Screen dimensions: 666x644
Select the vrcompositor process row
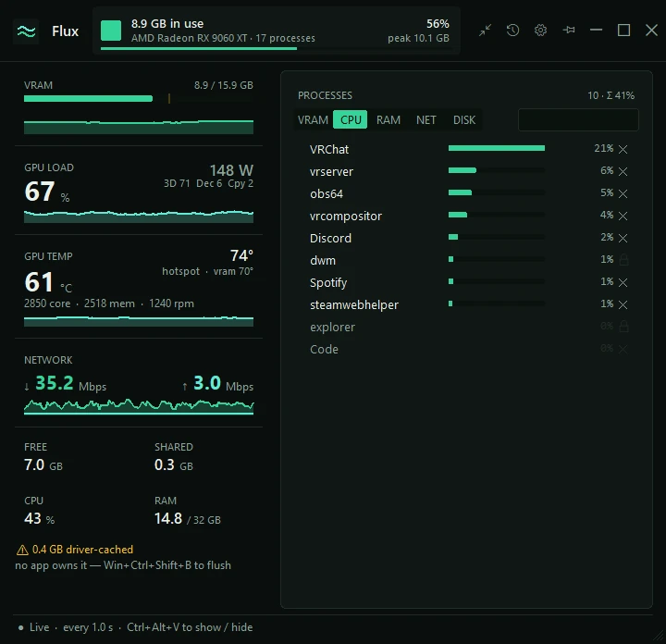pos(466,216)
